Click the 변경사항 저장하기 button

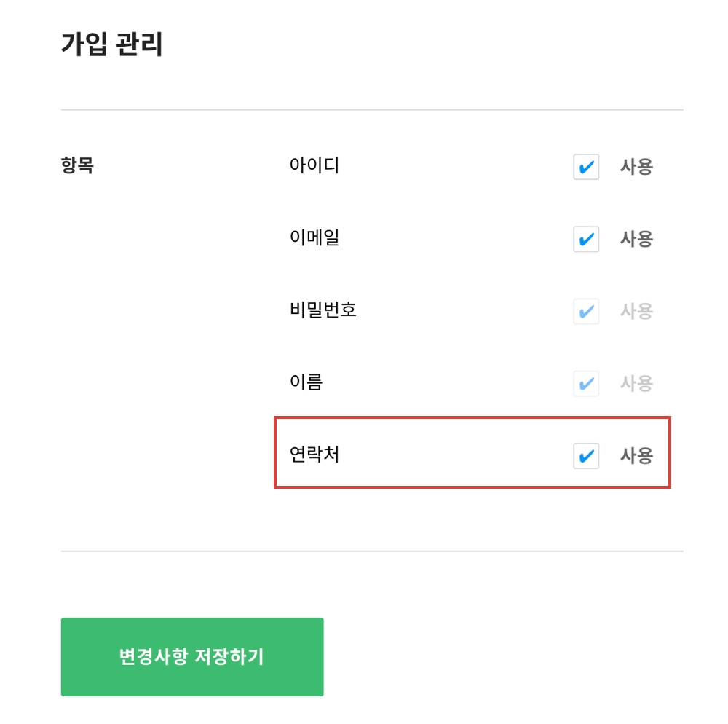click(x=192, y=657)
